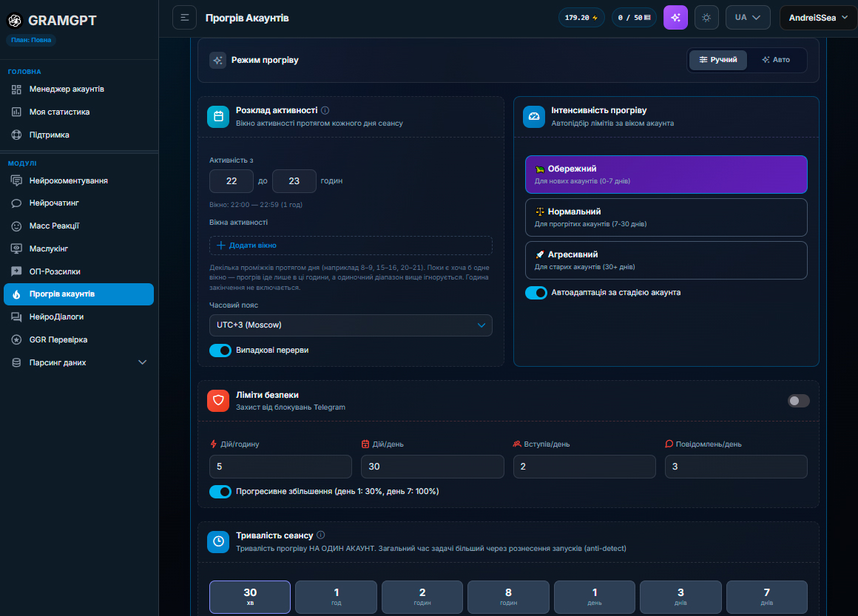Select the Обережний intensity option
The image size is (858, 616).
point(666,175)
